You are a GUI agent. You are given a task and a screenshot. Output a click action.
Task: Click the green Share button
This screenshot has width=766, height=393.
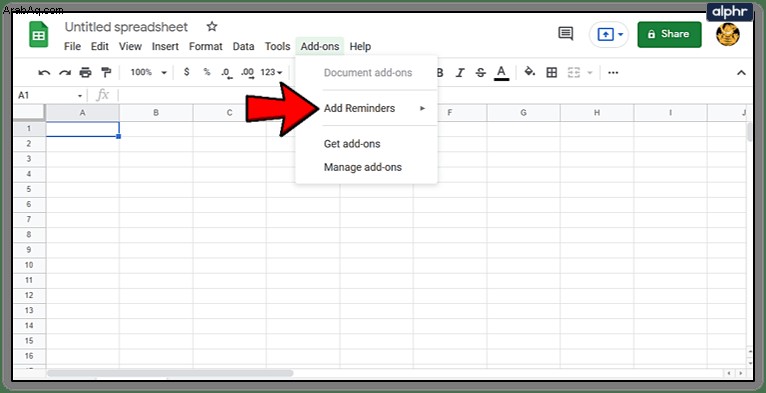[x=669, y=34]
